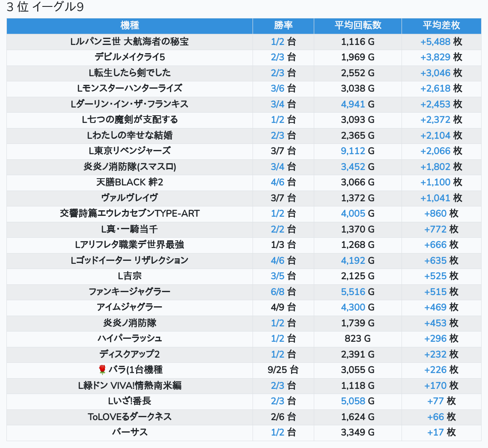Click the アイムジャグラー machine name
488x448 pixels.
click(129, 307)
